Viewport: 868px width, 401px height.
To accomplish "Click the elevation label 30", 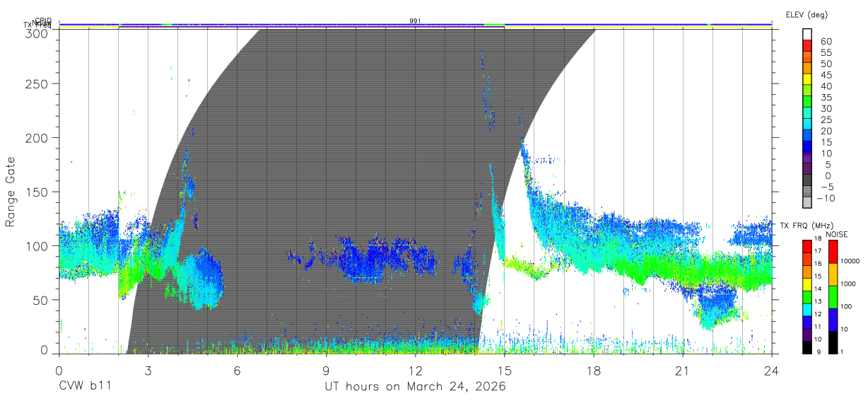I will coord(826,109).
